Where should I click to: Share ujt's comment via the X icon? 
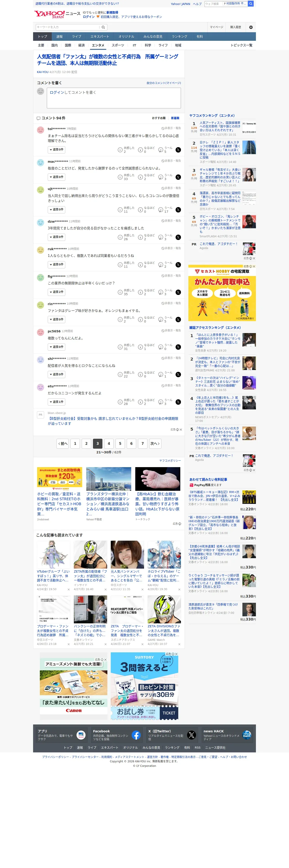click(178, 210)
